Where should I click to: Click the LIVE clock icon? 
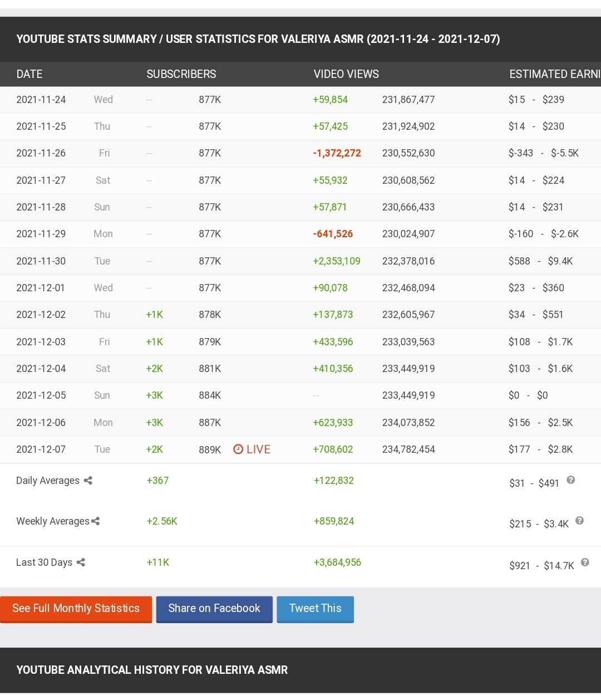(238, 449)
